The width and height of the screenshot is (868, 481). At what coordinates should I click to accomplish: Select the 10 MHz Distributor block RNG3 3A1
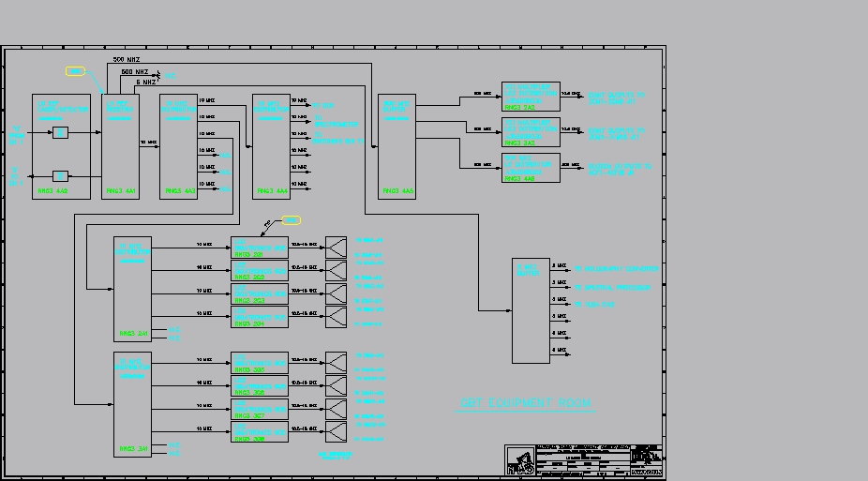[132, 405]
